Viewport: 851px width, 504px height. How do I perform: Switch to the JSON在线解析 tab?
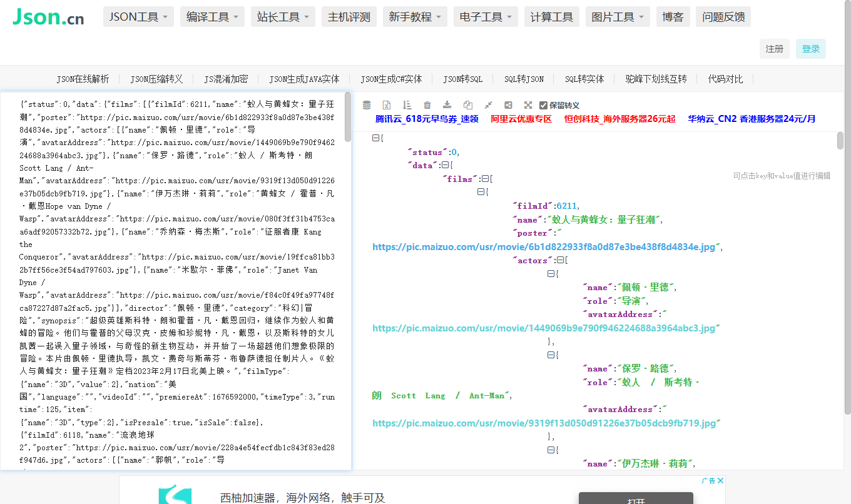coord(83,79)
